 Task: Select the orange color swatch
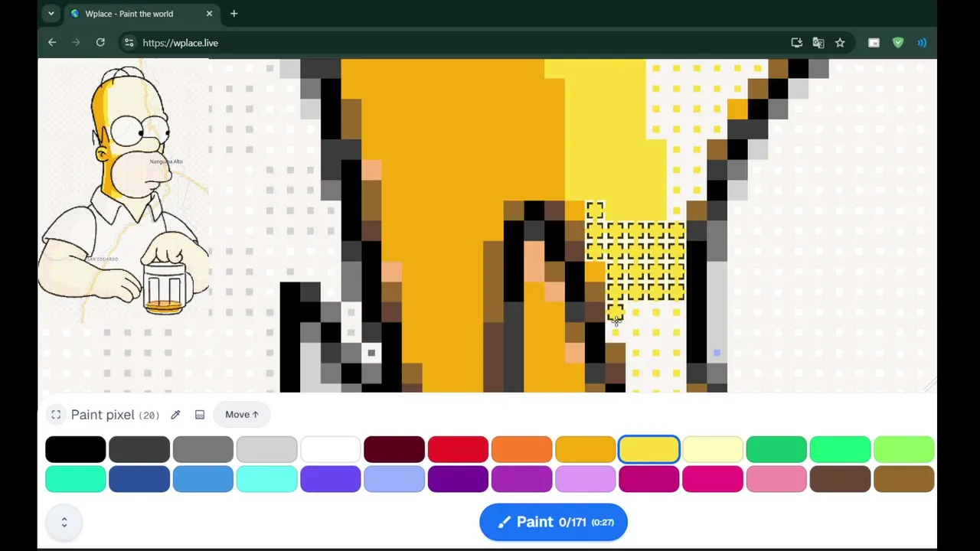521,449
